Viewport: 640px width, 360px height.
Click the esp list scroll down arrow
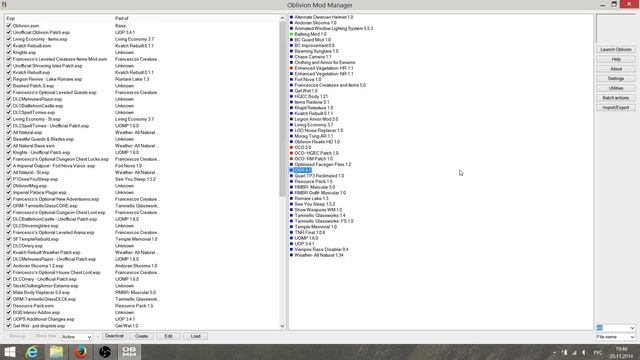(282, 326)
